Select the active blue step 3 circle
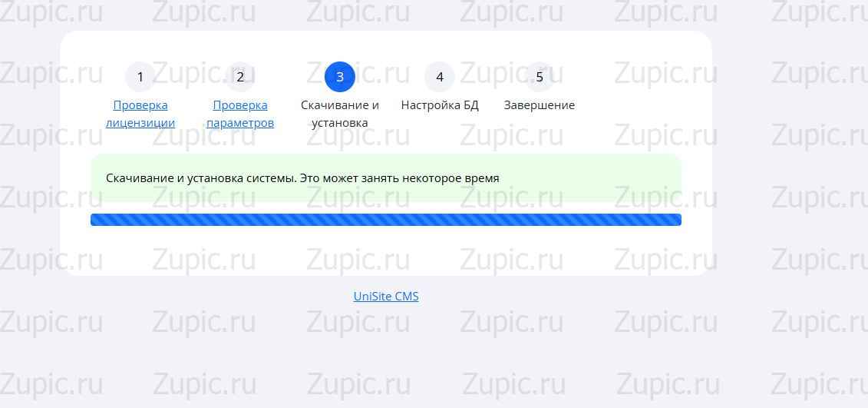This screenshot has height=408, width=868. coord(340,77)
